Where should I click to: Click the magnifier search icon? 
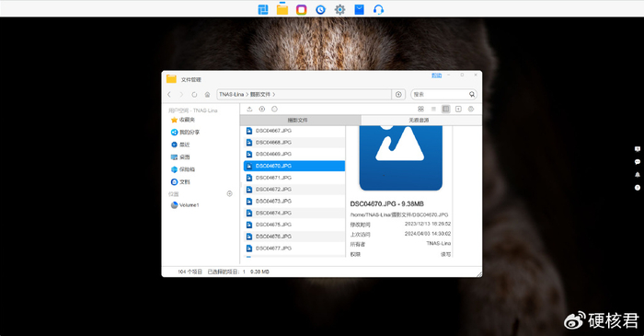tap(472, 95)
